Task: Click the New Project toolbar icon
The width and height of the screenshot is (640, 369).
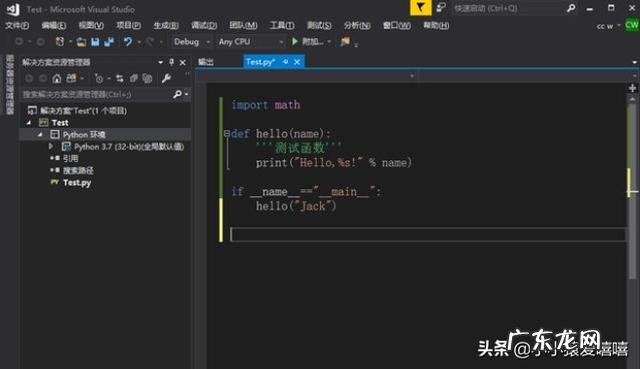Action: point(60,41)
